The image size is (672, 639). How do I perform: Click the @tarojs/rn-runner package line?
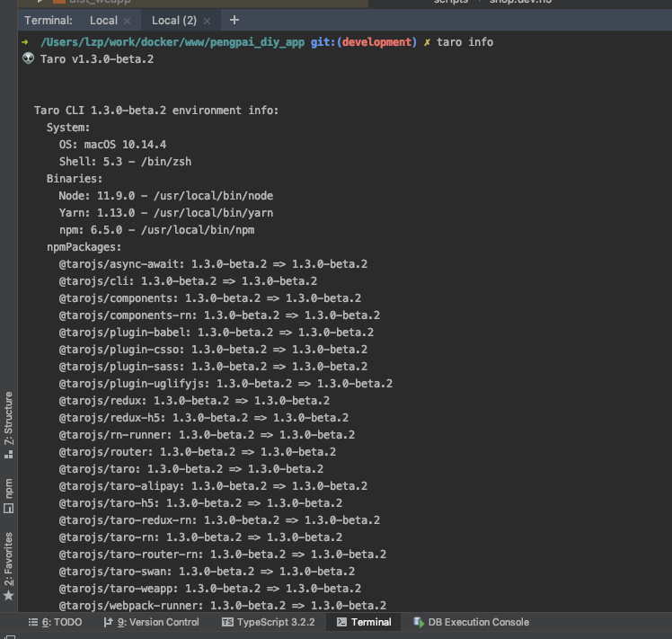[207, 435]
